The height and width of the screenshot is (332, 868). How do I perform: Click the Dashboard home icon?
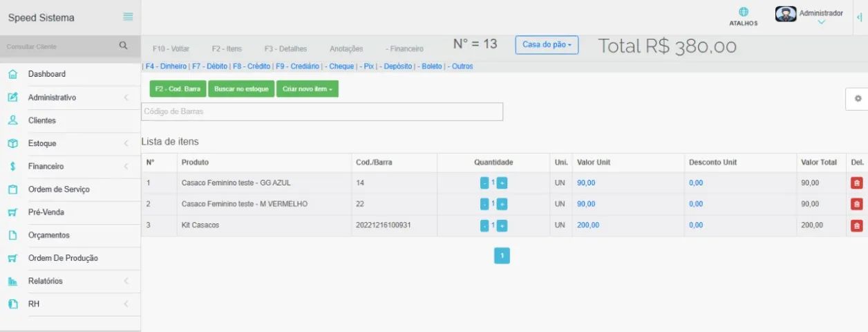click(12, 75)
